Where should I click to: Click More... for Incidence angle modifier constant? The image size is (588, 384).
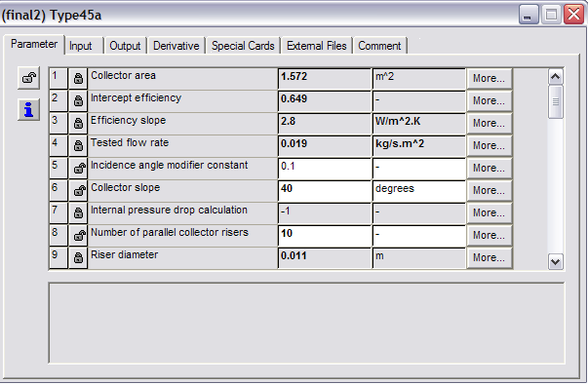coord(489,169)
